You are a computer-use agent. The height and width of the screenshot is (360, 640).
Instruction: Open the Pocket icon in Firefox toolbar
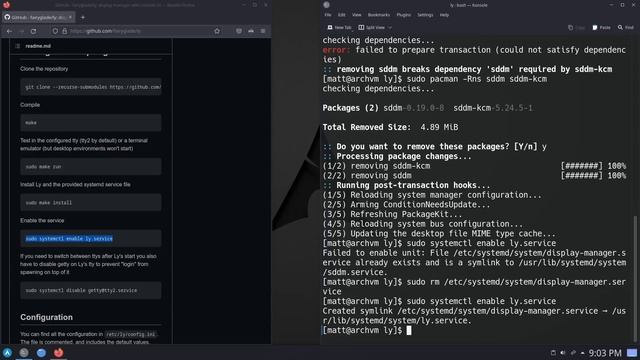point(239,31)
